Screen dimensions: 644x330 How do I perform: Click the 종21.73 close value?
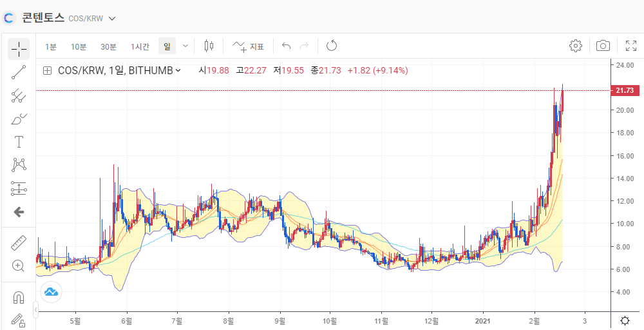click(326, 71)
